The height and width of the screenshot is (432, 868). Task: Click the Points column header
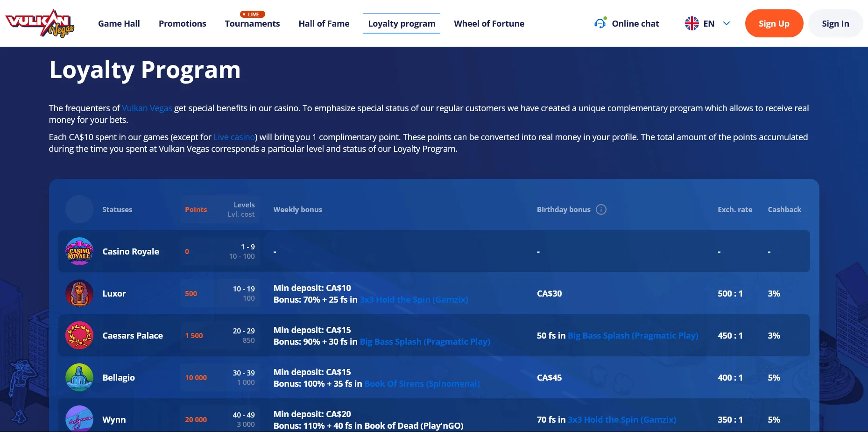(x=196, y=210)
